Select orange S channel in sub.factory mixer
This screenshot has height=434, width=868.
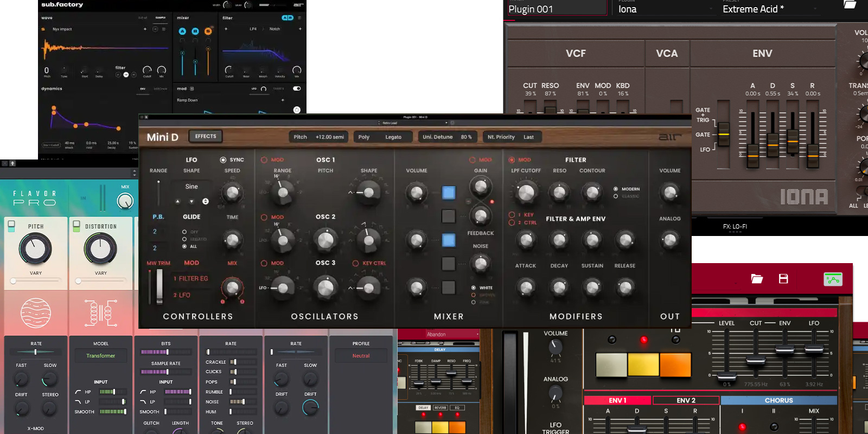(208, 31)
